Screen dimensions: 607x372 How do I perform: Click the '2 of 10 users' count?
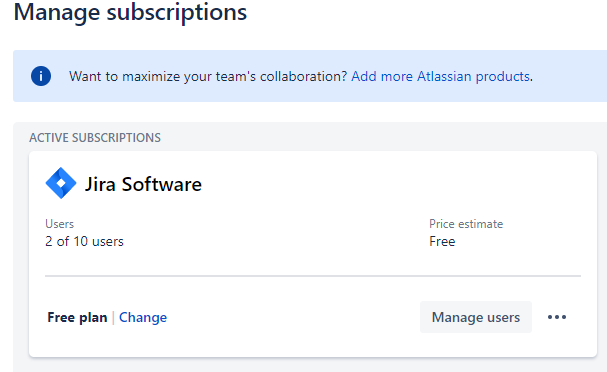point(84,242)
